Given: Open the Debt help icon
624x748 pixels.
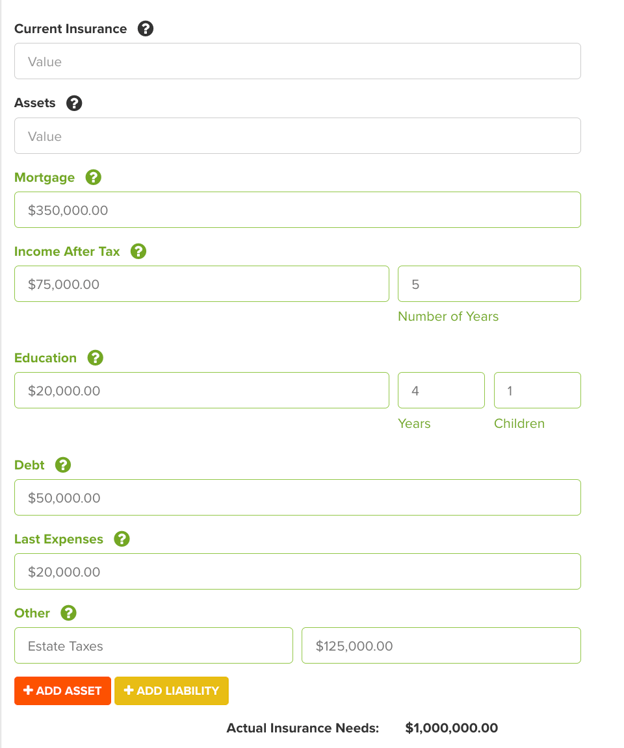Looking at the screenshot, I should 63,465.
